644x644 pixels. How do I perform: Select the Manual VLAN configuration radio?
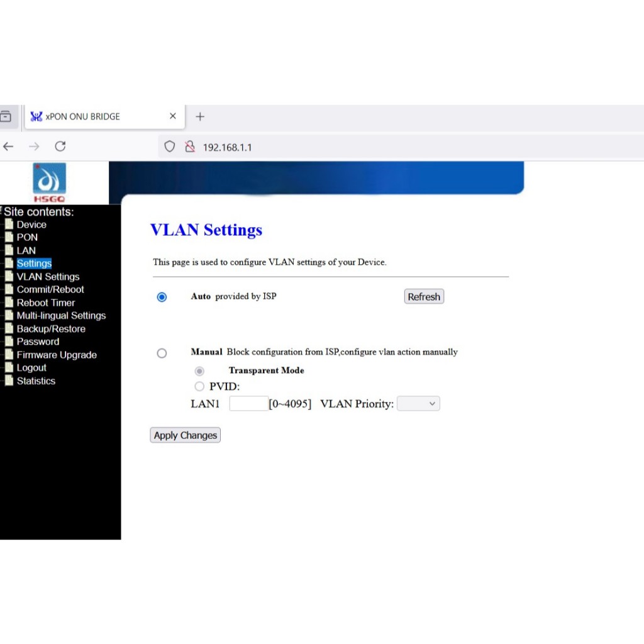coord(162,353)
